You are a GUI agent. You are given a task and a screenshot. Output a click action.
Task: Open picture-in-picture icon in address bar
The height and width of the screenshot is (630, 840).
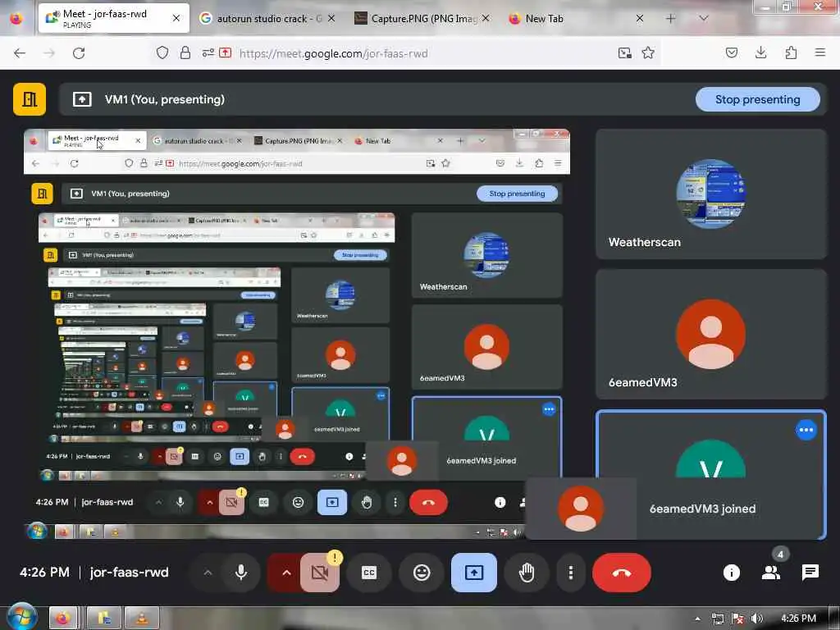(x=624, y=52)
